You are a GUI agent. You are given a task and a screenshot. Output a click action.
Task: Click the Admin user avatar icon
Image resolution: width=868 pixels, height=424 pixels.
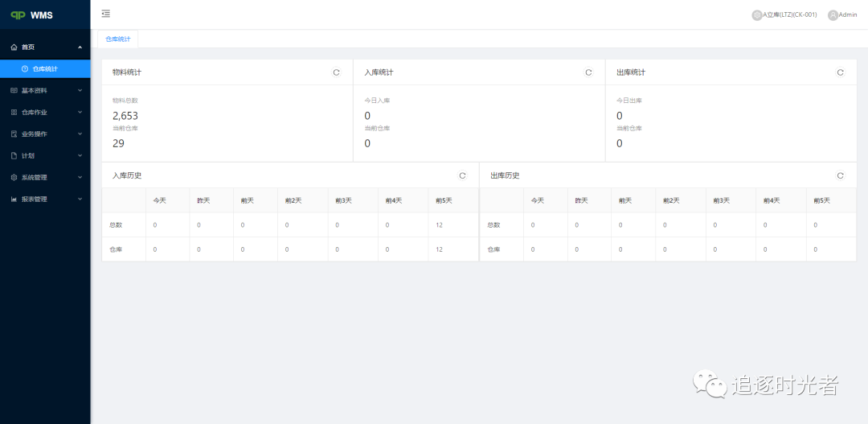click(833, 15)
